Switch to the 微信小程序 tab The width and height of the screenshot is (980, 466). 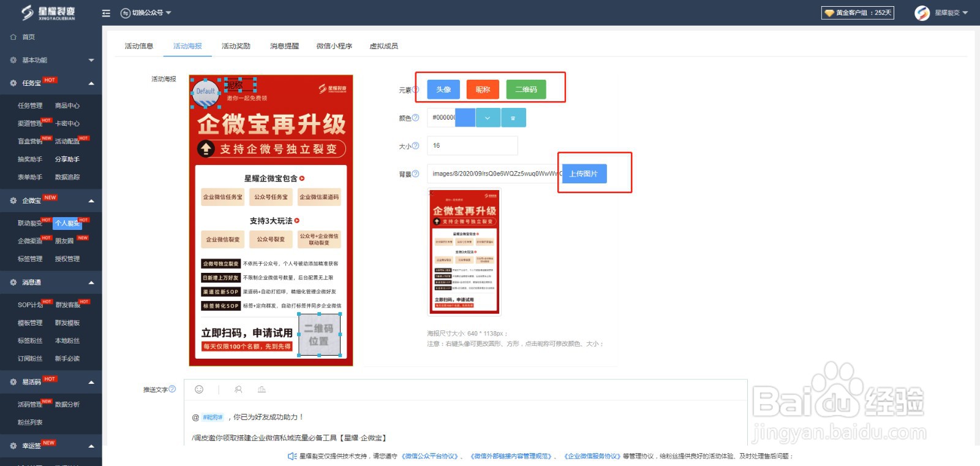coord(334,46)
